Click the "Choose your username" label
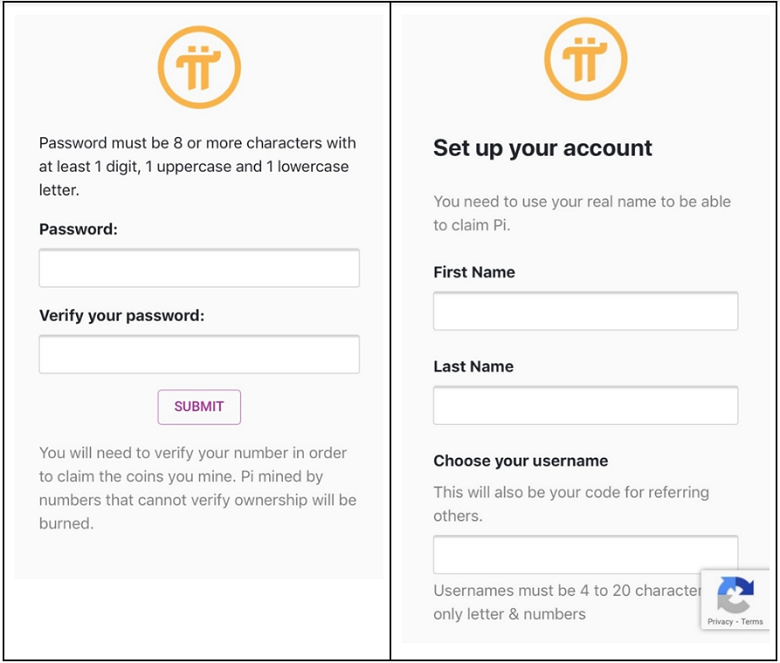Viewport: 780px width, 663px height. 520,461
